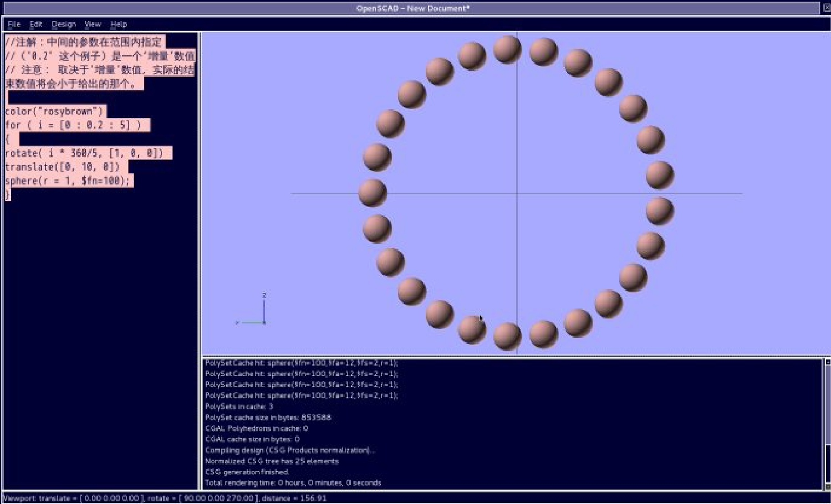The width and height of the screenshot is (831, 504).
Task: Open the File menu
Action: point(14,24)
